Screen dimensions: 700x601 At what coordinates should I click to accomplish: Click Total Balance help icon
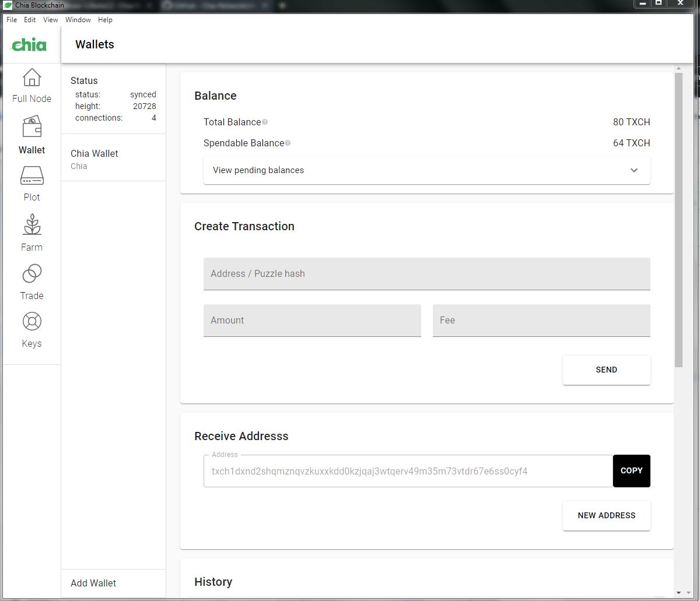click(265, 122)
